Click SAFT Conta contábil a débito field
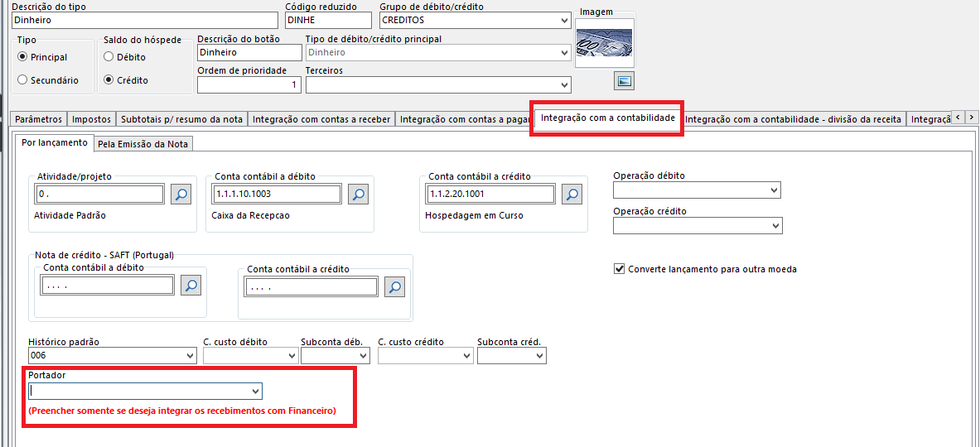The image size is (980, 447). click(107, 286)
